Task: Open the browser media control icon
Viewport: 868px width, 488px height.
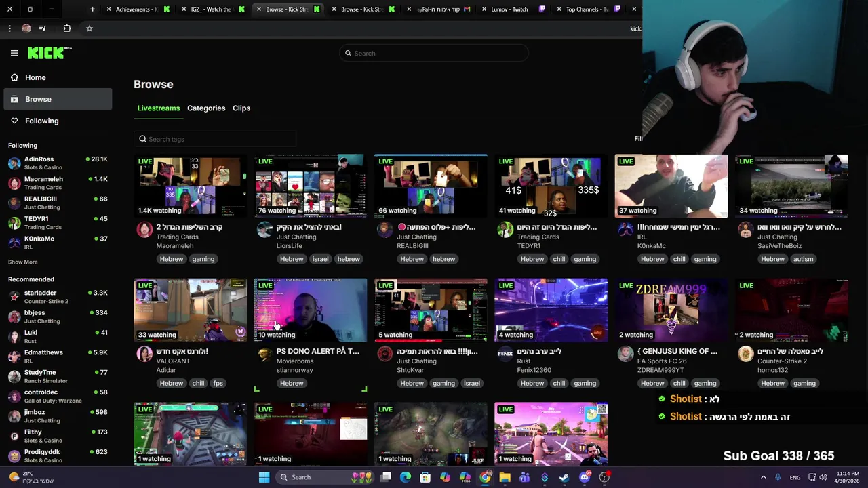Action: tap(43, 28)
